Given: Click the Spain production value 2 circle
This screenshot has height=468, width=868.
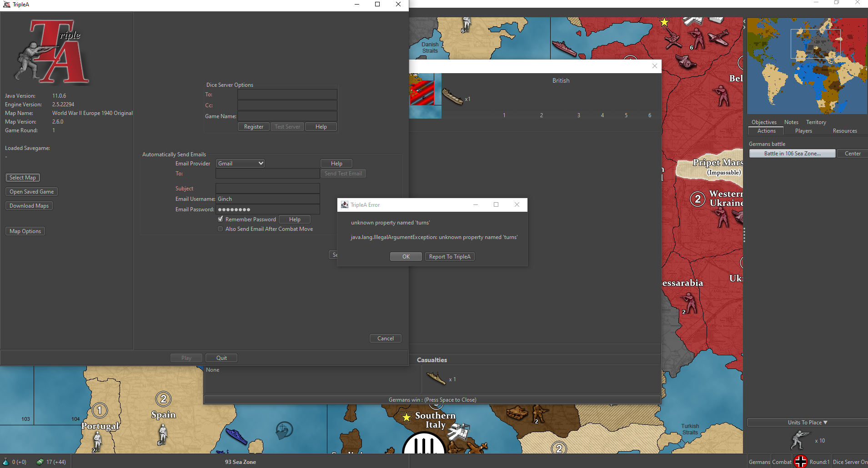Looking at the screenshot, I should pos(163,399).
